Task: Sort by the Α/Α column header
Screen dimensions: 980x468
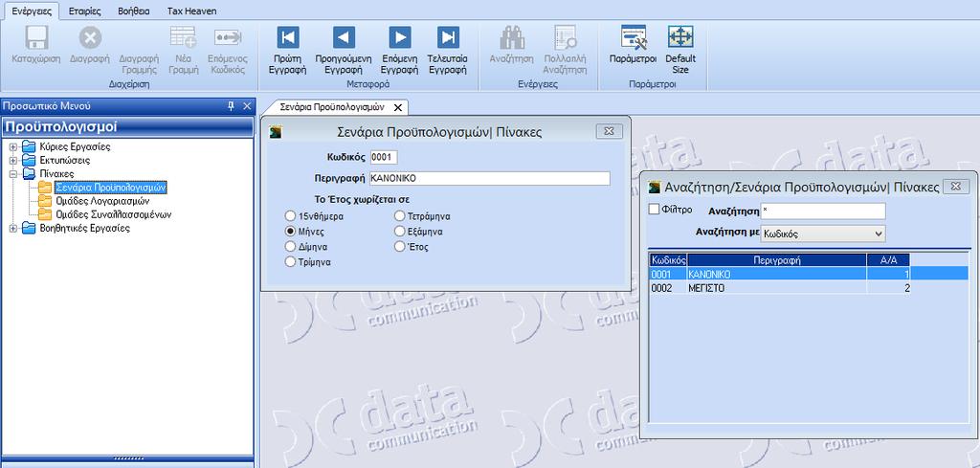Action: (888, 260)
